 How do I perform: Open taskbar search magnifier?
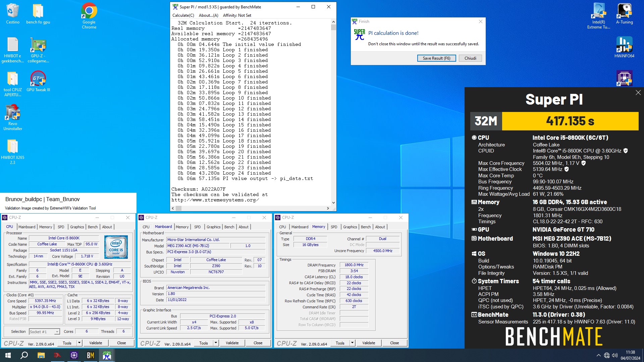pos(24,355)
